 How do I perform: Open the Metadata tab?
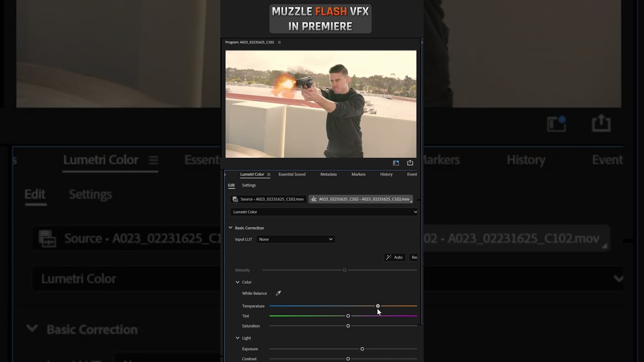[x=329, y=174]
